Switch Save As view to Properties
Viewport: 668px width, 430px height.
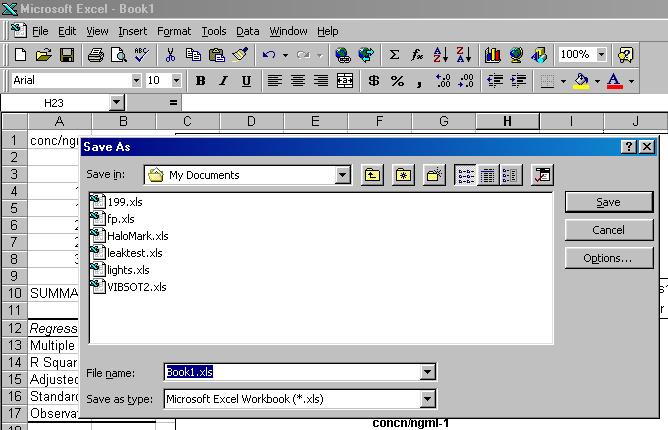pyautogui.click(x=510, y=175)
